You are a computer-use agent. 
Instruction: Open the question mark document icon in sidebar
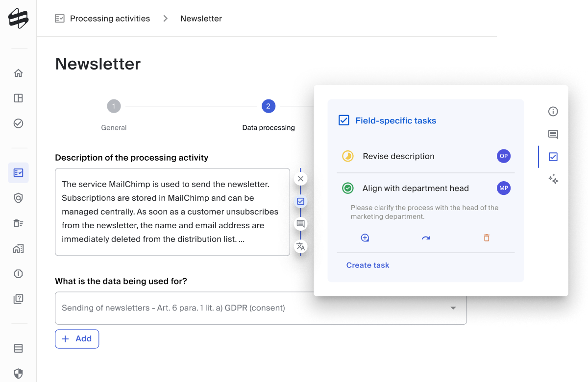coord(18,299)
